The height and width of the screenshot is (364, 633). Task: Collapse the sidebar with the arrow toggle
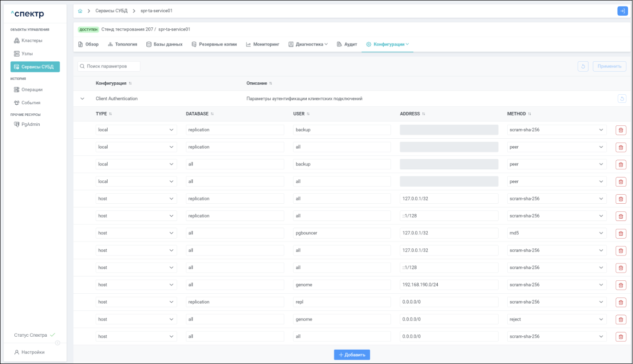tap(57, 343)
